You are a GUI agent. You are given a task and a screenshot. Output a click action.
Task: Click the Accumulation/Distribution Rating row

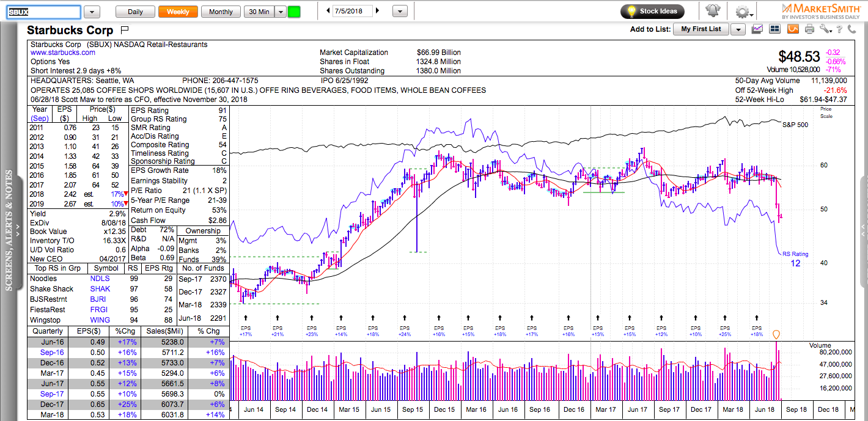pyautogui.click(x=180, y=136)
